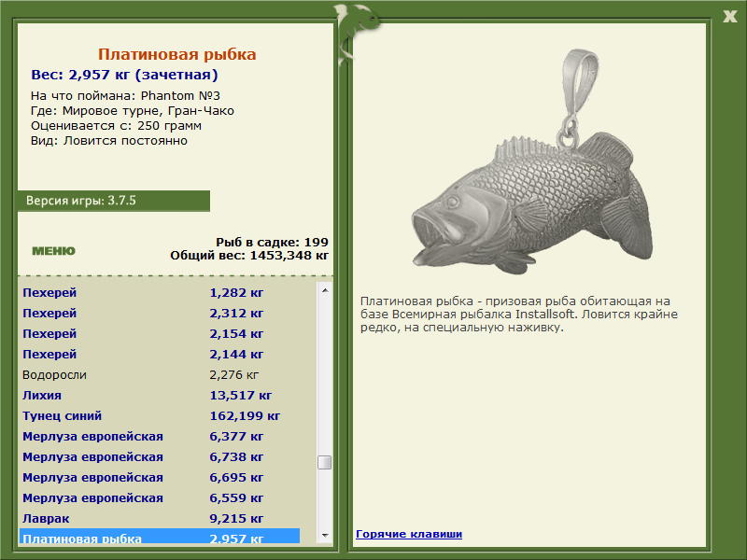This screenshot has width=747, height=560.
Task: Open the МЕНЮ button
Action: 53,251
